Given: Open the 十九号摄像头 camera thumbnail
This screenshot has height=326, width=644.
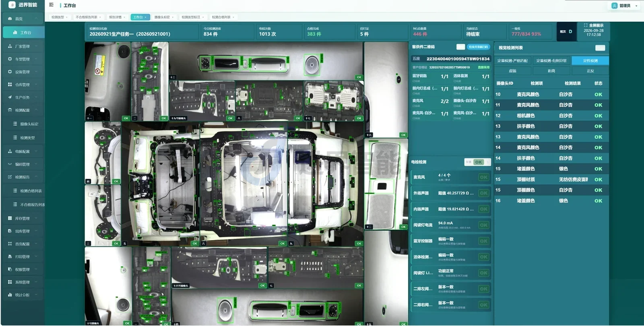Looking at the screenshot, I should point(202,100).
